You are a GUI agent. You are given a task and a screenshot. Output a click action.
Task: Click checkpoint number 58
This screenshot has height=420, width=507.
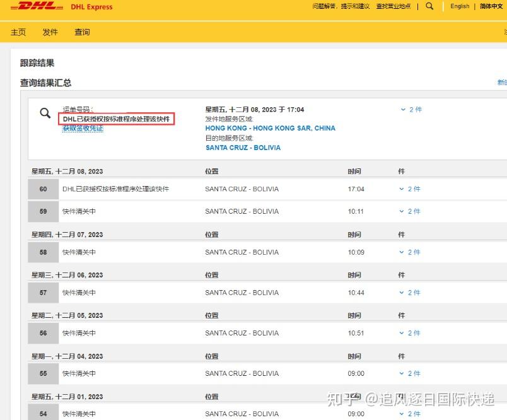[x=44, y=252]
